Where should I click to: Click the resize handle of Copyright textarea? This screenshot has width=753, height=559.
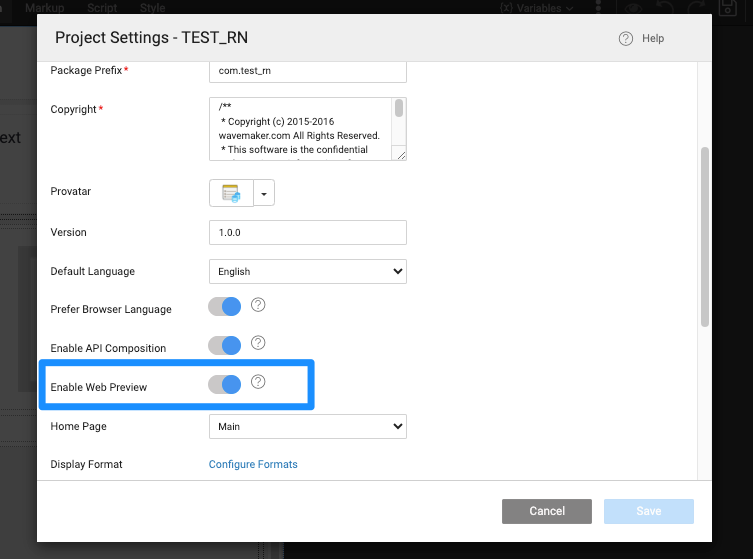pos(400,155)
